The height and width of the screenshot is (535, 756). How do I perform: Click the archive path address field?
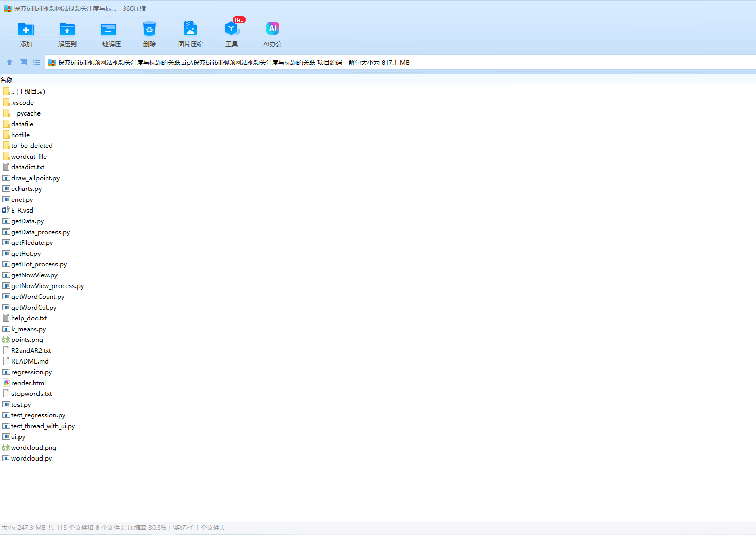(x=360, y=63)
